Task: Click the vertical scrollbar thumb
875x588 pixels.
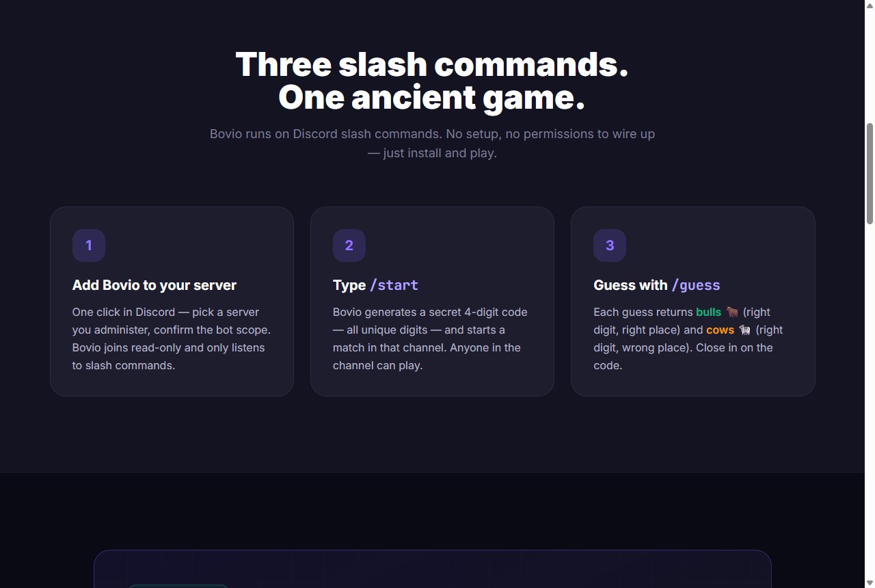Action: (x=870, y=174)
